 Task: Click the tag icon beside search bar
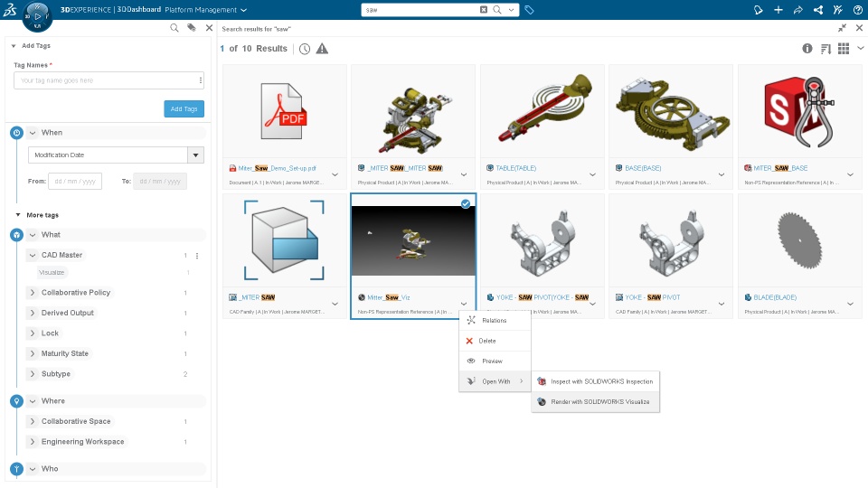click(x=529, y=10)
